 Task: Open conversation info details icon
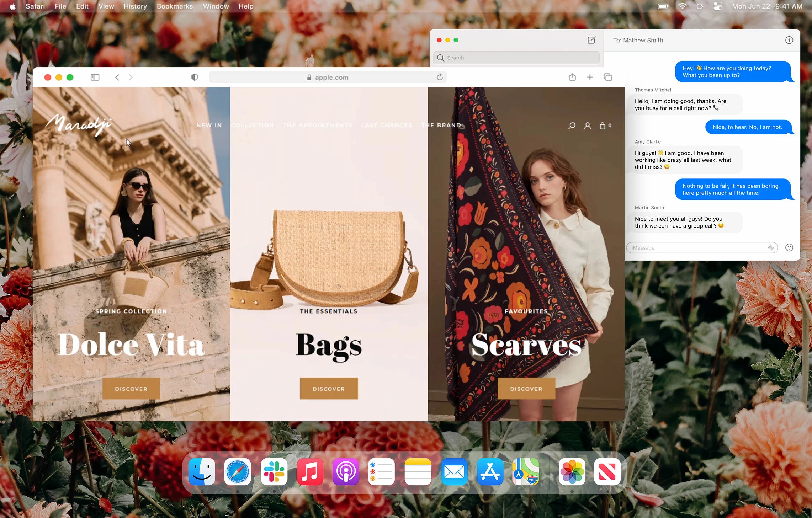coord(789,40)
